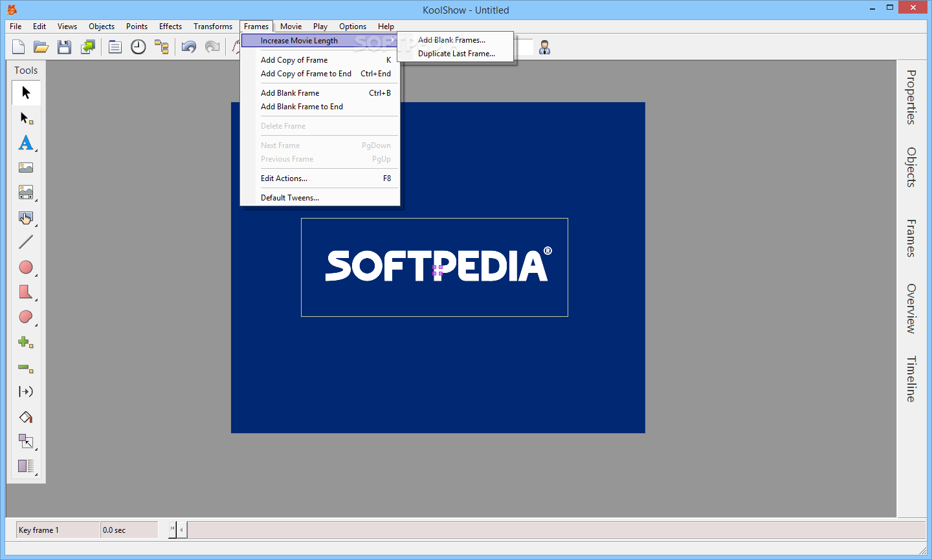Select the arrow-between-bars tool

tap(26, 392)
